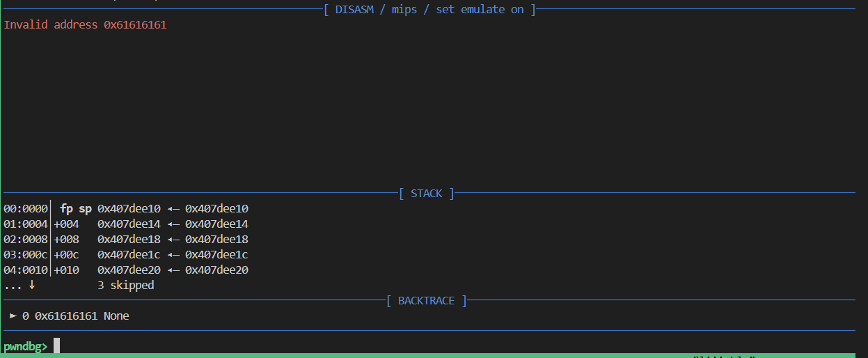This screenshot has width=868, height=358.
Task: Click the dereferenced value 0x407dee1c on the right
Action: [x=216, y=255]
